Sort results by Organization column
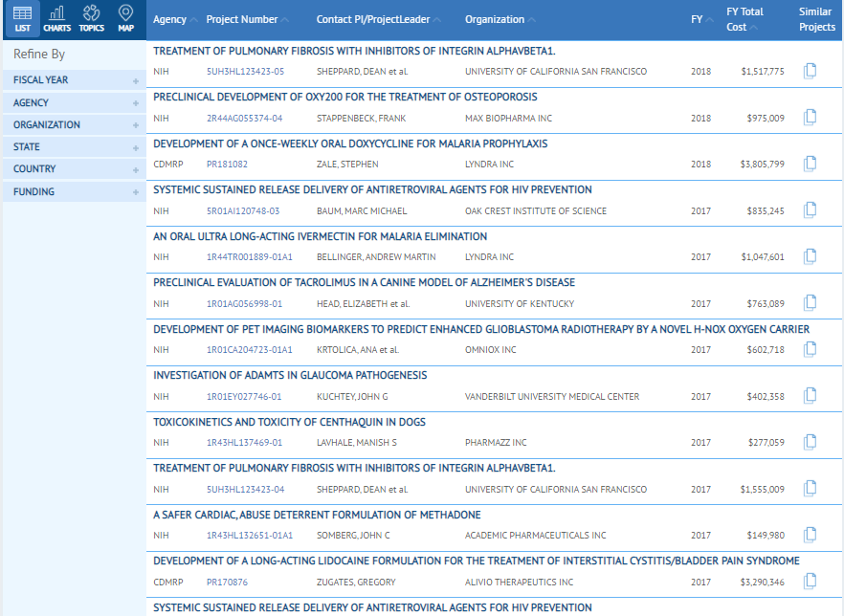844x616 pixels. pyautogui.click(x=500, y=19)
